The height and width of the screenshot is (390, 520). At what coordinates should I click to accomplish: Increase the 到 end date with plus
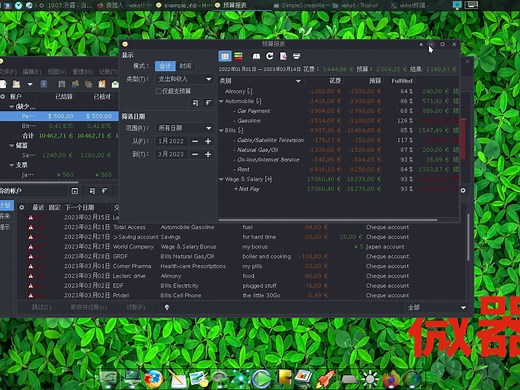208,154
